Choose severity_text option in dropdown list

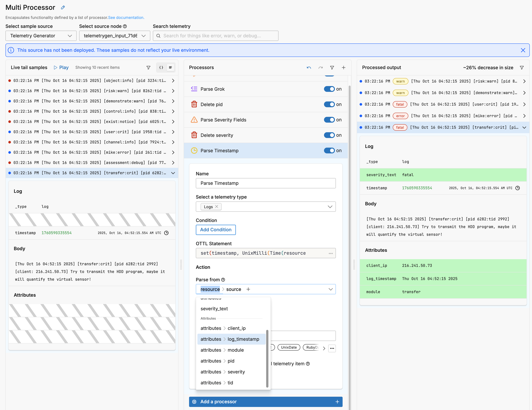point(214,309)
